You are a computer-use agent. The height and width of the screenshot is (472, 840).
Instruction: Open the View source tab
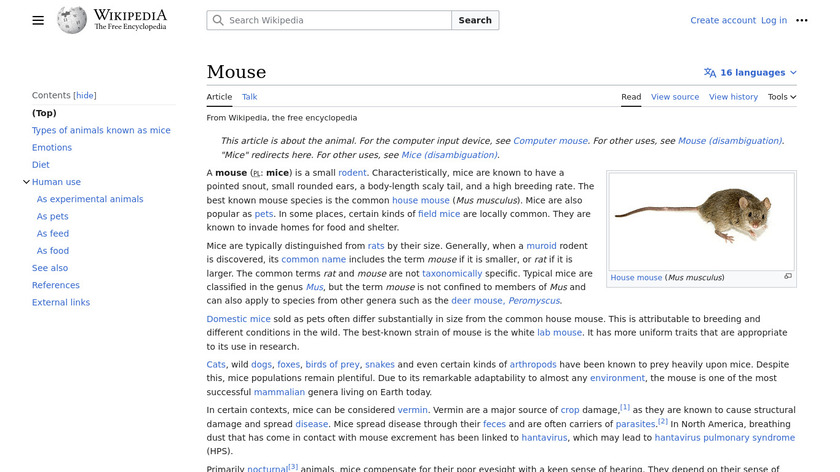tap(675, 97)
